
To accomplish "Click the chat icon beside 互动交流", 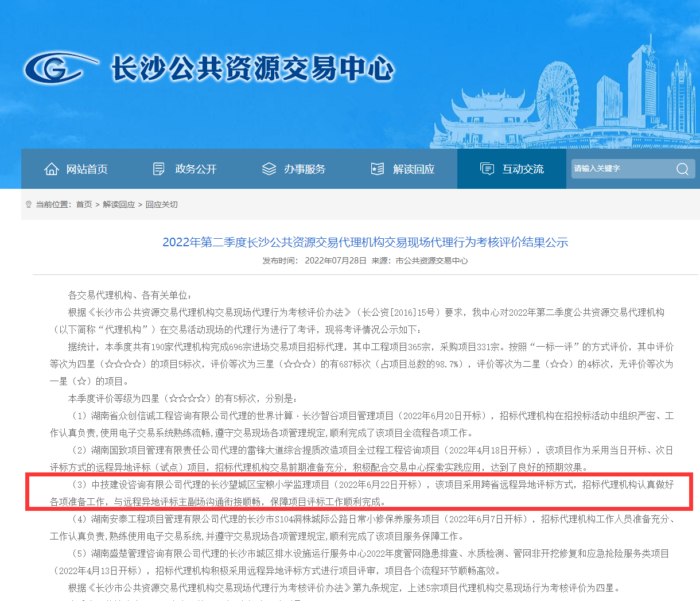I will [487, 169].
